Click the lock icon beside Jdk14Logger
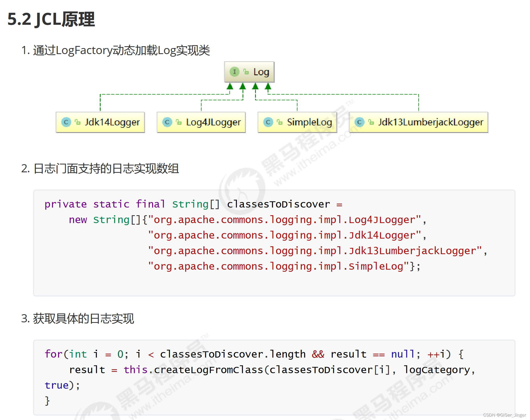The image size is (530, 420). pos(78,122)
